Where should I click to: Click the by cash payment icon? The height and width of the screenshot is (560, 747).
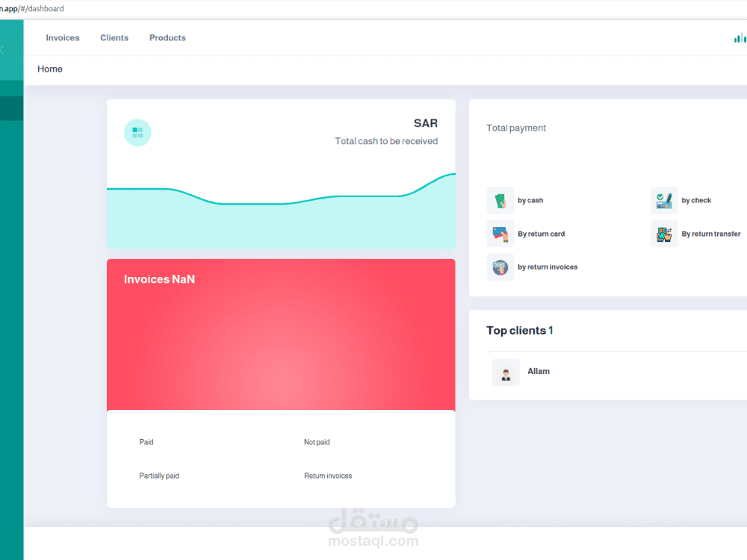pos(500,200)
